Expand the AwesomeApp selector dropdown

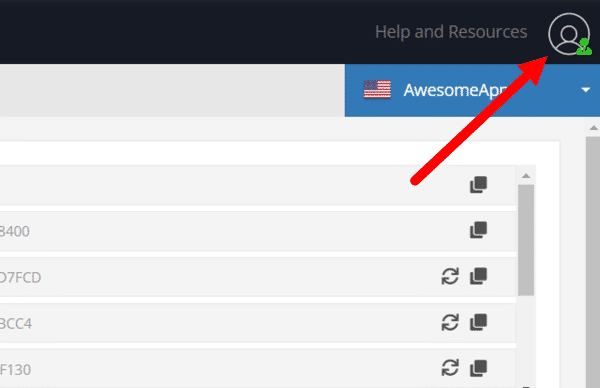tap(585, 90)
